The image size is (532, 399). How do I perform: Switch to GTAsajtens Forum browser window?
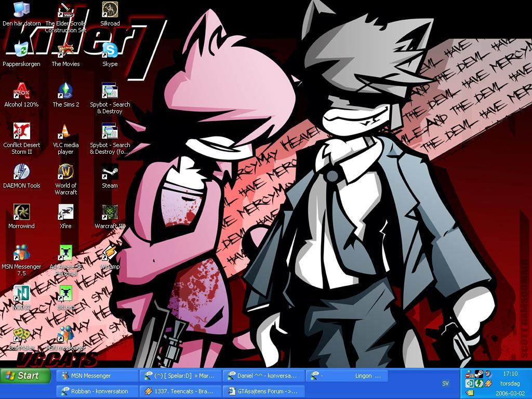[263, 391]
